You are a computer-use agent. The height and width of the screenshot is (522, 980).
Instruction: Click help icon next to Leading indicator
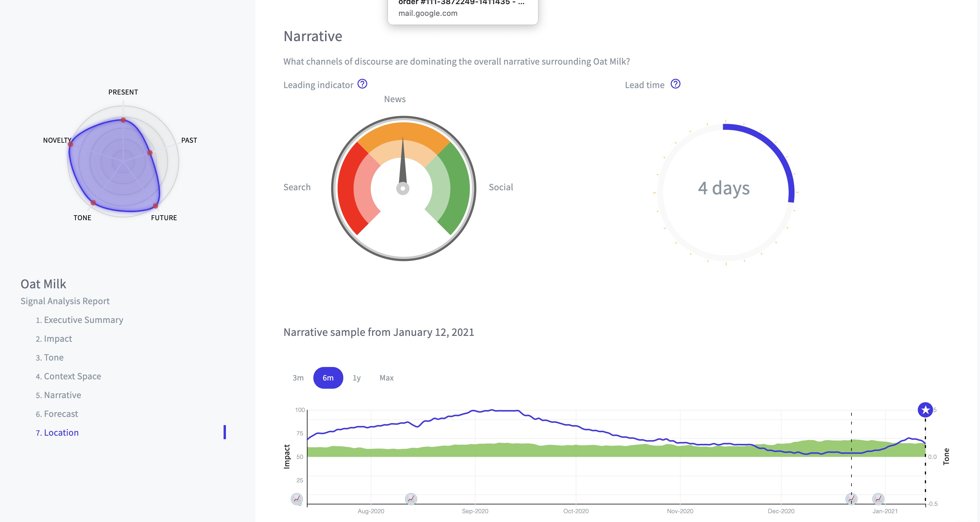(362, 84)
